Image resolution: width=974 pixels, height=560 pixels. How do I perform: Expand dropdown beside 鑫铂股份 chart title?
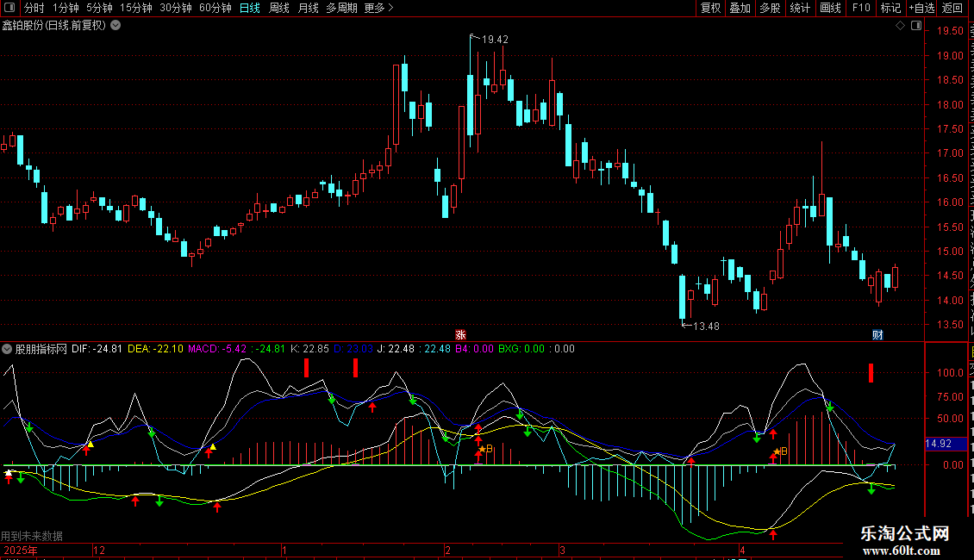[116, 26]
